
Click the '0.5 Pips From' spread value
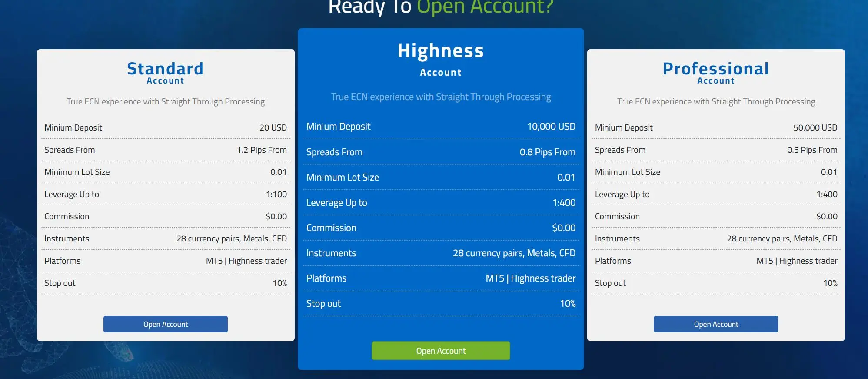pos(812,150)
